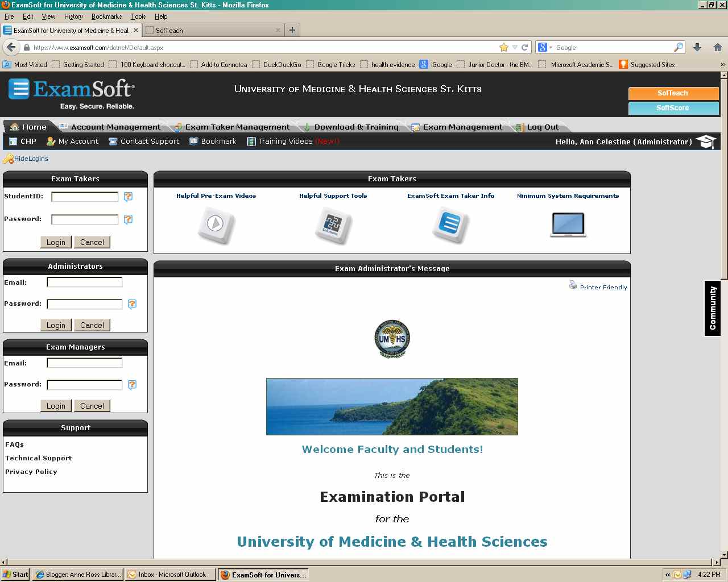Click the graduation cap icon
Viewport: 728px width, 582px height.
pyautogui.click(x=706, y=142)
